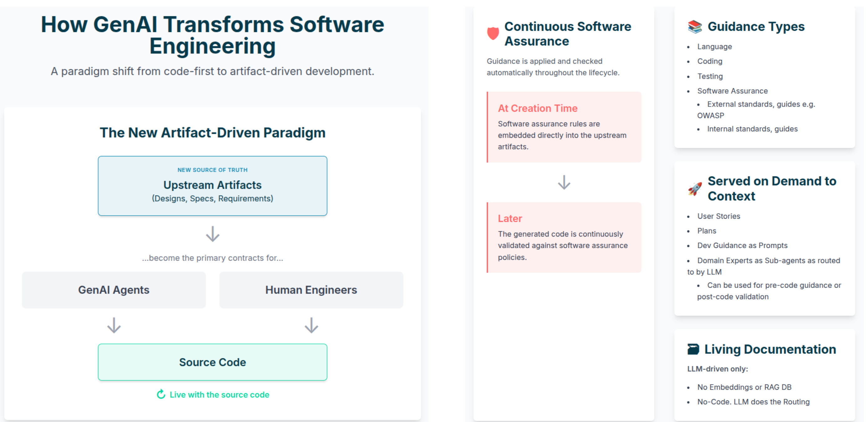868x422 pixels.
Task: Select the At Creation Time card
Action: click(564, 127)
